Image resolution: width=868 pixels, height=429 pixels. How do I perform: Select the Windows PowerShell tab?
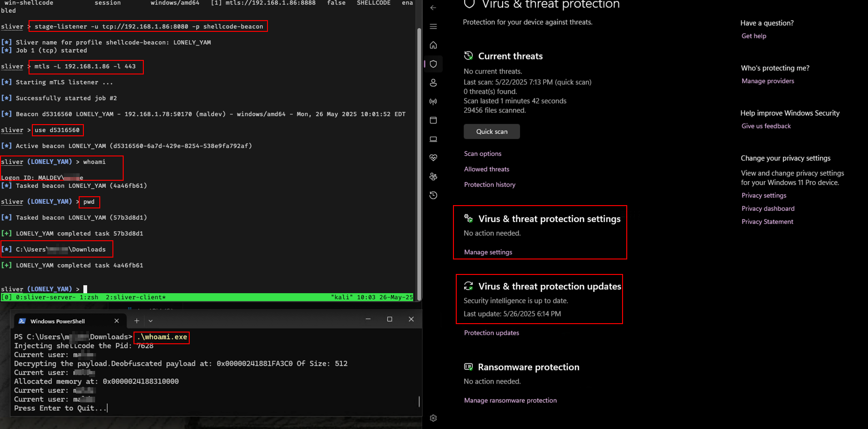point(69,321)
